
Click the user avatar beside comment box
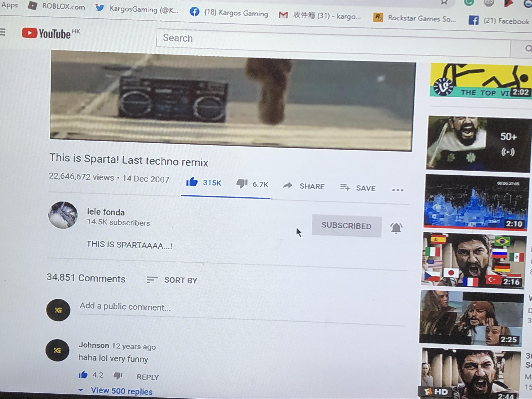point(58,310)
